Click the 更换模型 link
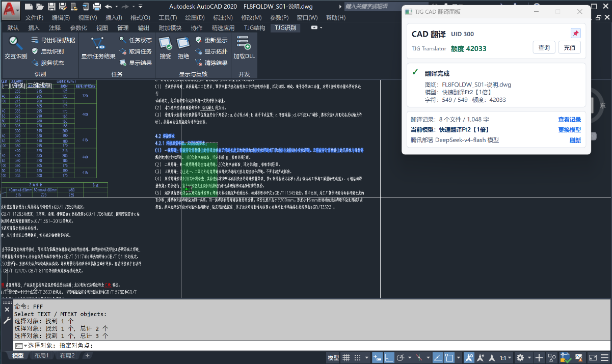Screen dimensions: 612x364 pos(569,130)
